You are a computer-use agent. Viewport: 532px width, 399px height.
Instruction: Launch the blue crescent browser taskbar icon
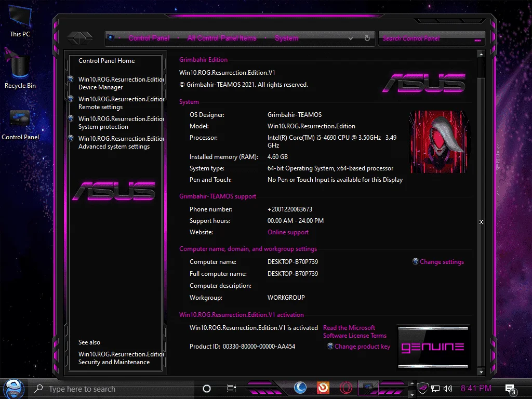pyautogui.click(x=300, y=388)
